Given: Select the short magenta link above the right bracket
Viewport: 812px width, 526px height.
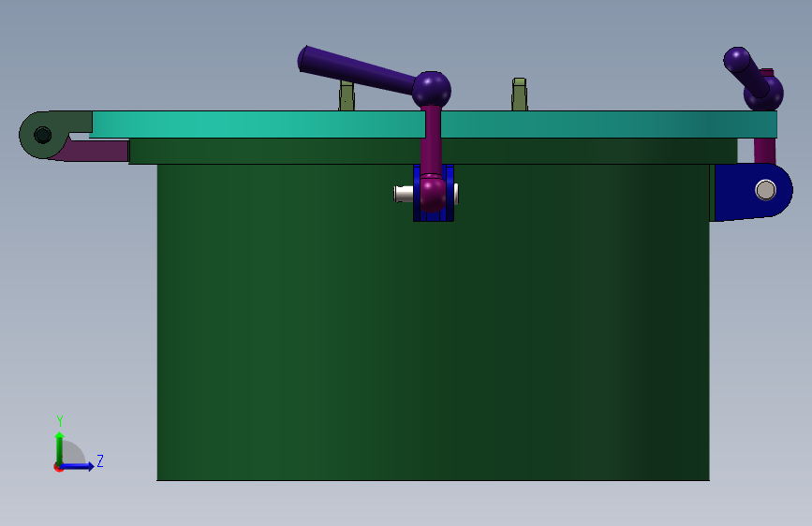Looking at the screenshot, I should pos(764,151).
